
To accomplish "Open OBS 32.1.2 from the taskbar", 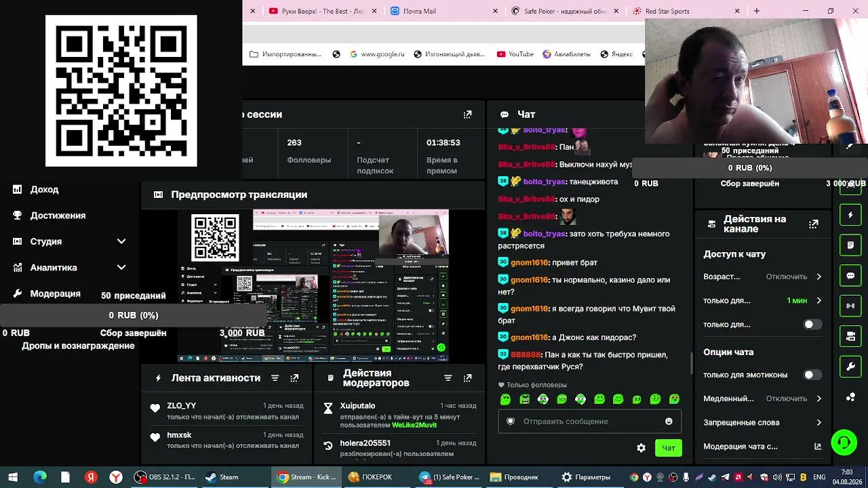I will coord(165,477).
